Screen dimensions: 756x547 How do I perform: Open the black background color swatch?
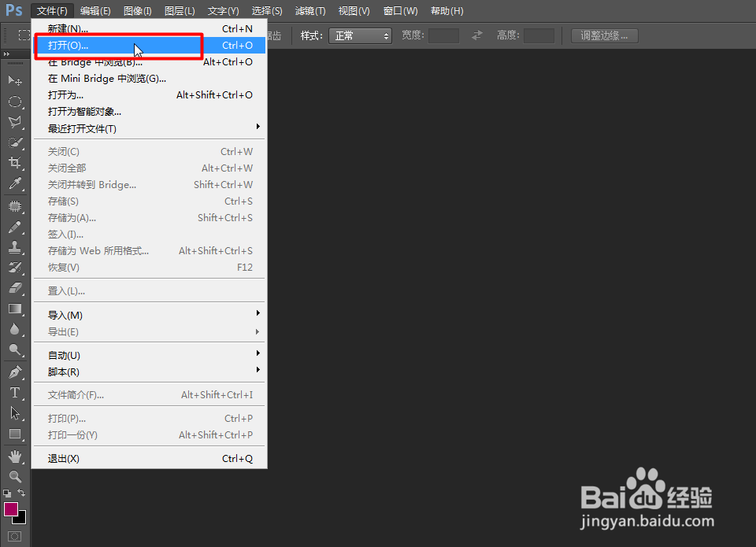[21, 519]
